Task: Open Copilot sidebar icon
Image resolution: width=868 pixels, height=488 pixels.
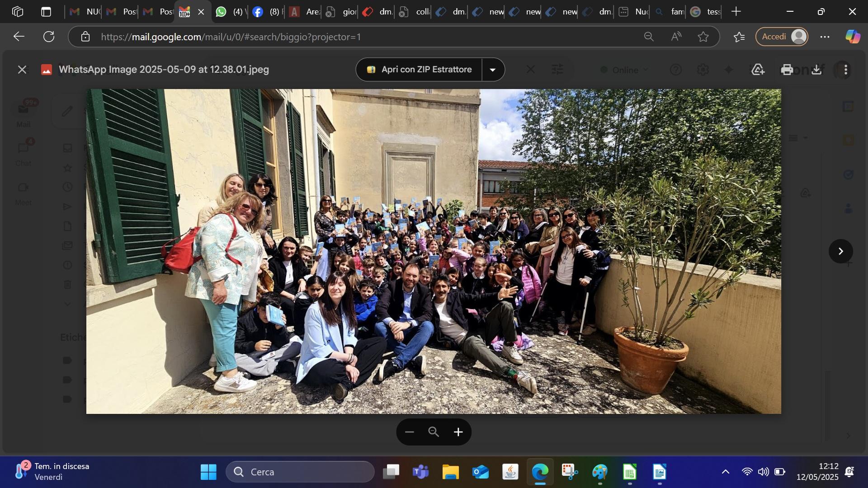Action: click(x=853, y=37)
